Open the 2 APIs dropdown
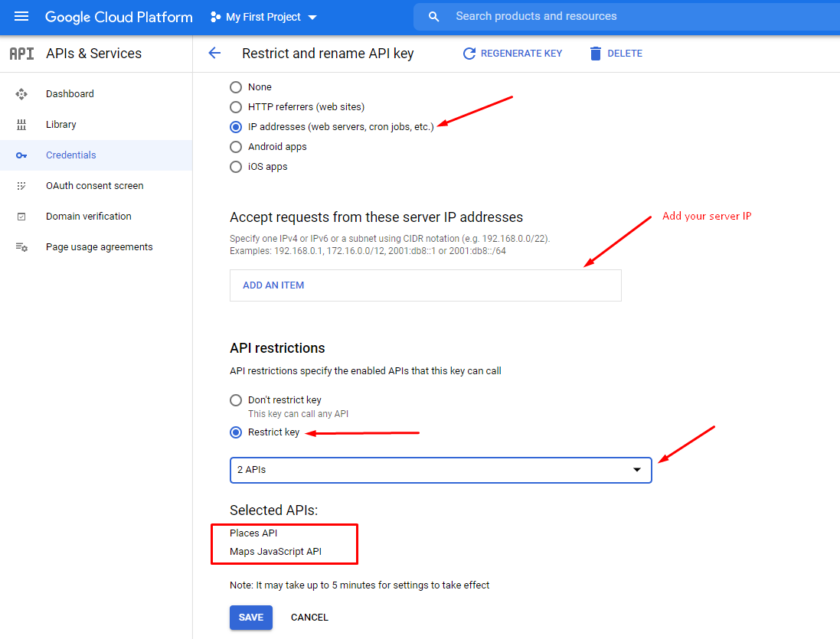Viewport: 840px width, 639px height. [x=441, y=470]
